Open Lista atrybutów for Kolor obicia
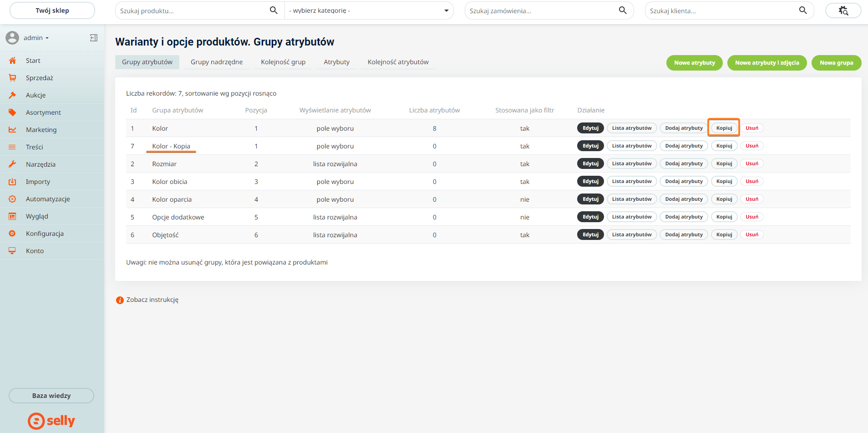 tap(631, 181)
